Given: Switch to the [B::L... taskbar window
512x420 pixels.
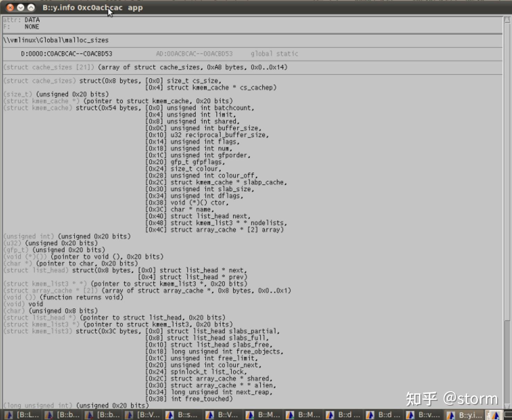Looking at the screenshot, I should pos(24,415).
